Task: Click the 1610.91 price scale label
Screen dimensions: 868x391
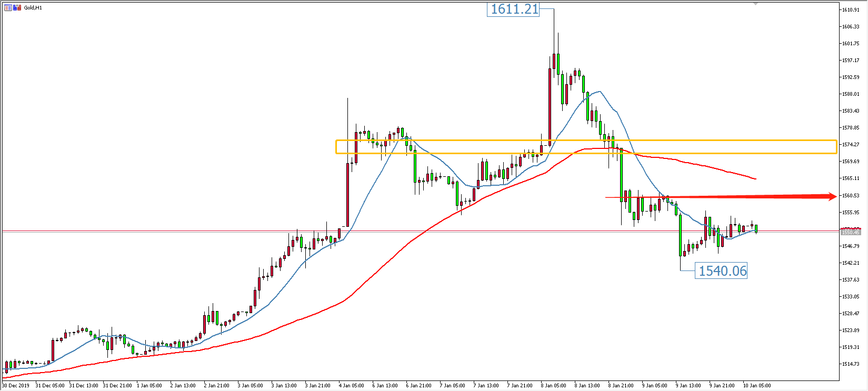Action: click(x=850, y=10)
